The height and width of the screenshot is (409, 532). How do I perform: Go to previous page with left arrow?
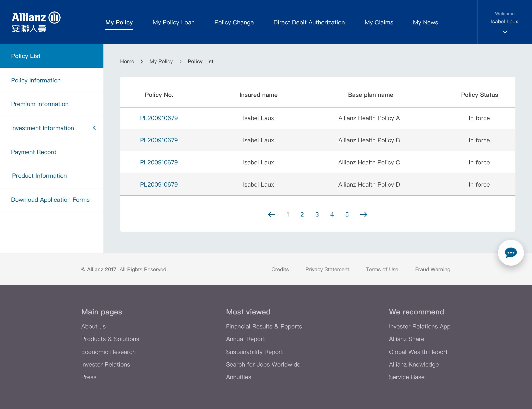pyautogui.click(x=272, y=214)
